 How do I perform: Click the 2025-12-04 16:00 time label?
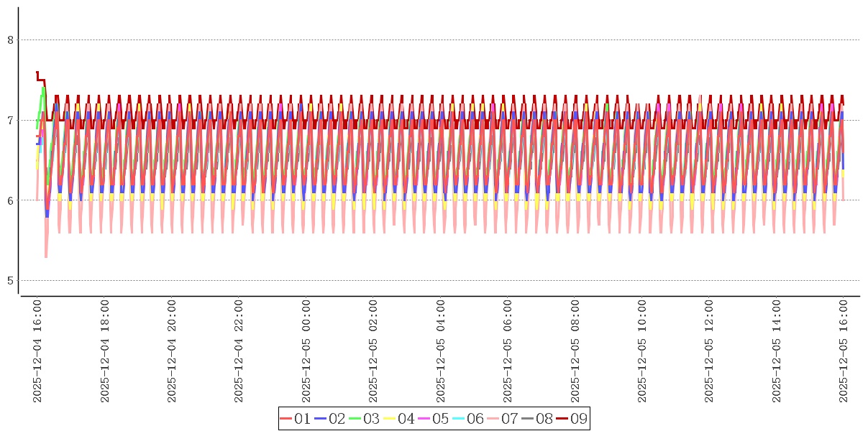pyautogui.click(x=38, y=351)
